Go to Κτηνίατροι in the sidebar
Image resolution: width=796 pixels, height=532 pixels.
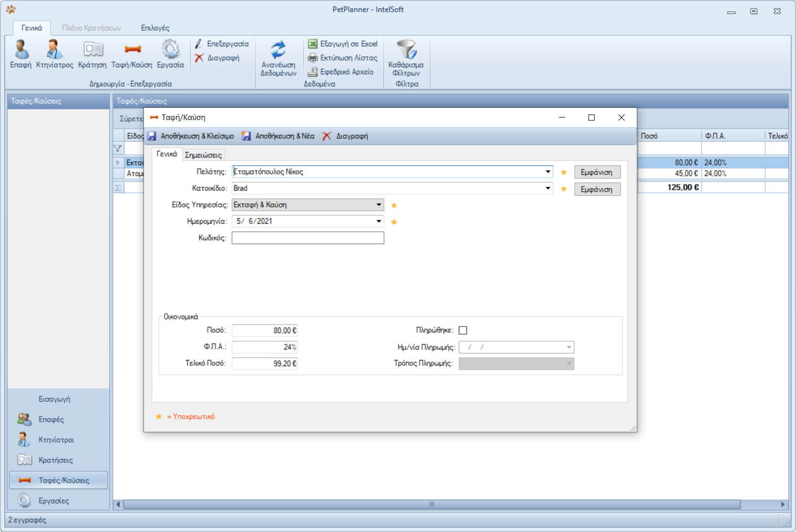click(56, 440)
